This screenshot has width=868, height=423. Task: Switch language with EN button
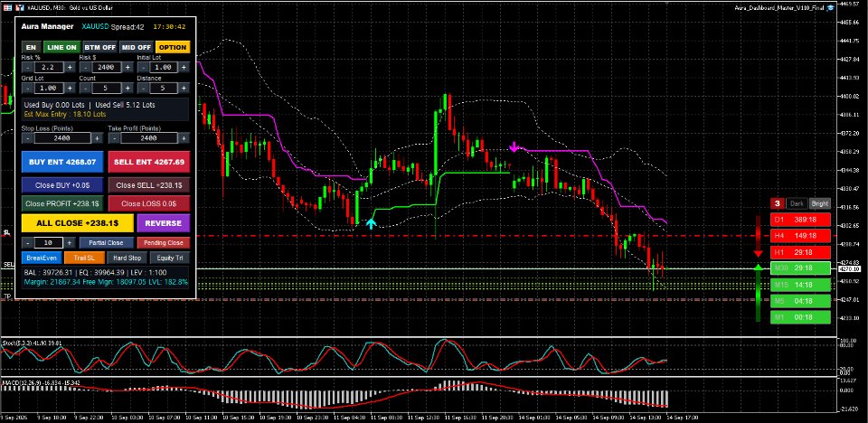[32, 48]
